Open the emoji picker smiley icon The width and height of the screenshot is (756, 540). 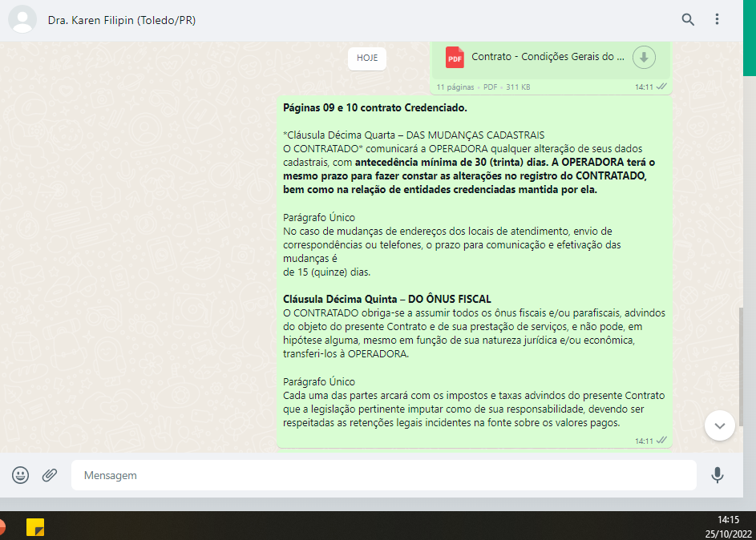[x=21, y=475]
